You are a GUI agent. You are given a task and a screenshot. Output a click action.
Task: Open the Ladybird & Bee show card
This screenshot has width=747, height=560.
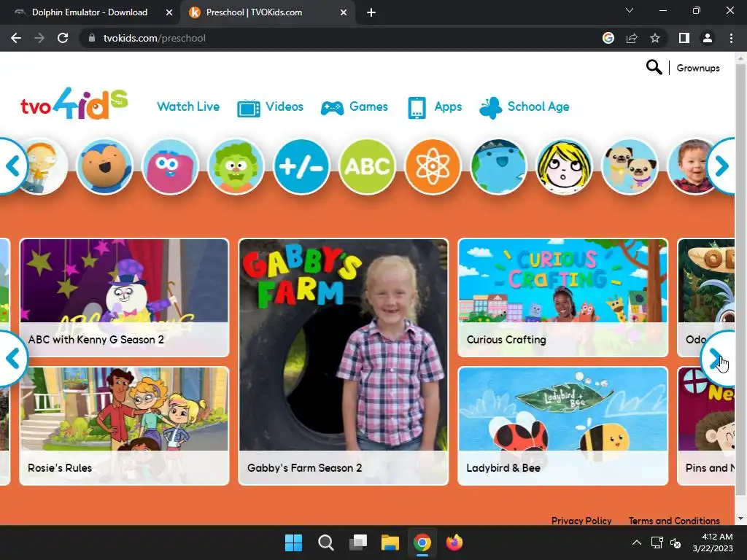(562, 426)
